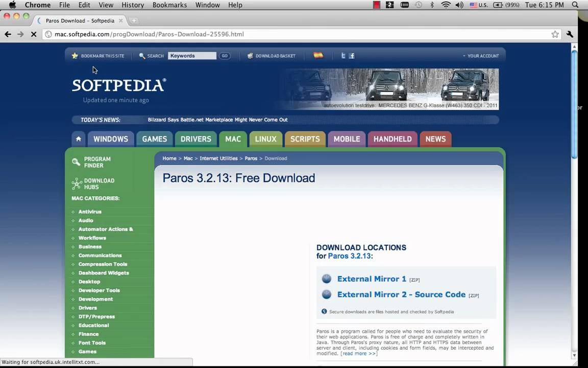Screen dimensions: 588x368
Task: Click the GO search button
Action: 224,56
